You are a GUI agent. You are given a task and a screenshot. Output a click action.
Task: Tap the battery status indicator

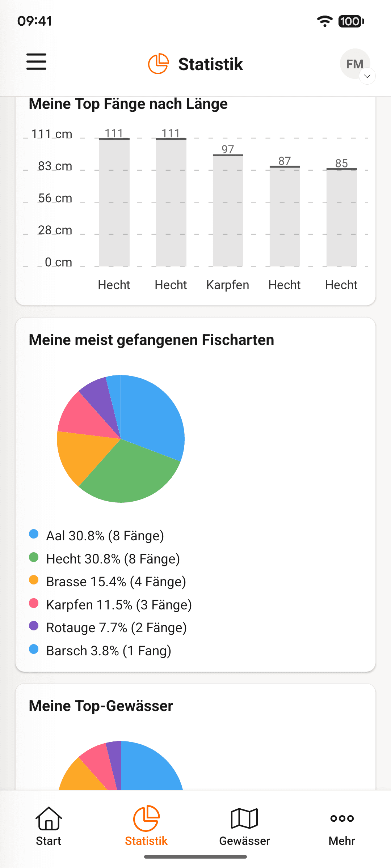(351, 21)
